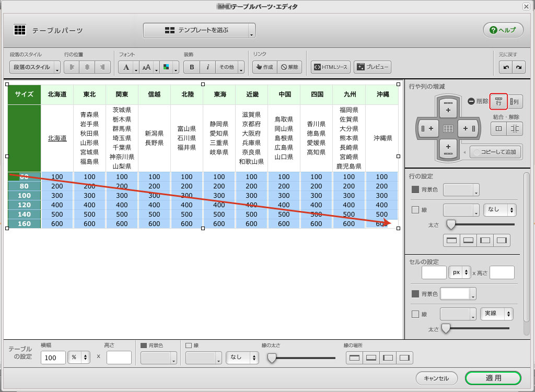Add a column to the right
Viewport: 535px width, 392px height.
pos(469,128)
